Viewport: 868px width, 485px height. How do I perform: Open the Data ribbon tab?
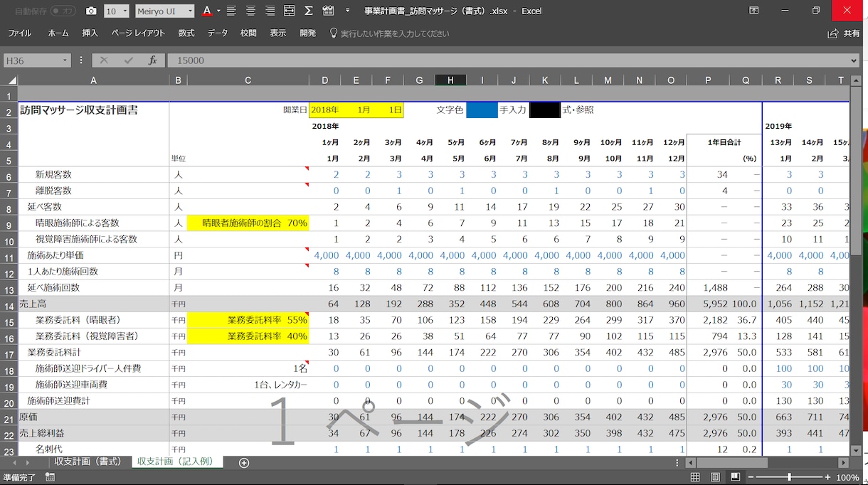pos(218,33)
